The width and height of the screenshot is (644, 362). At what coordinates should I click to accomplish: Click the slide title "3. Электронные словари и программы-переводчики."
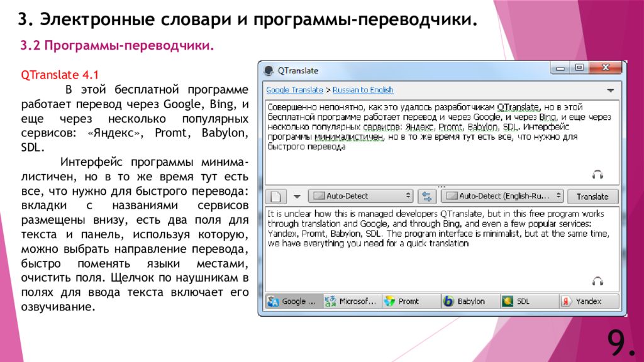[x=248, y=19]
